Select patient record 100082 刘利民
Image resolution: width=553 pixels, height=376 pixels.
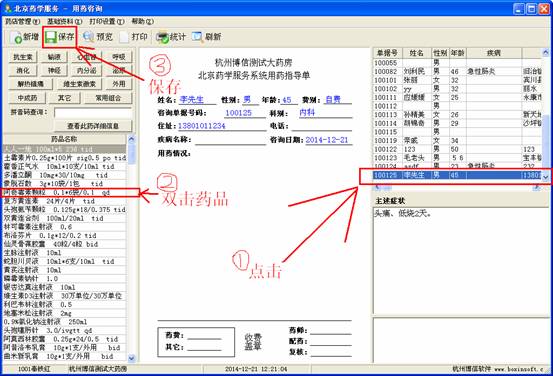(x=457, y=71)
